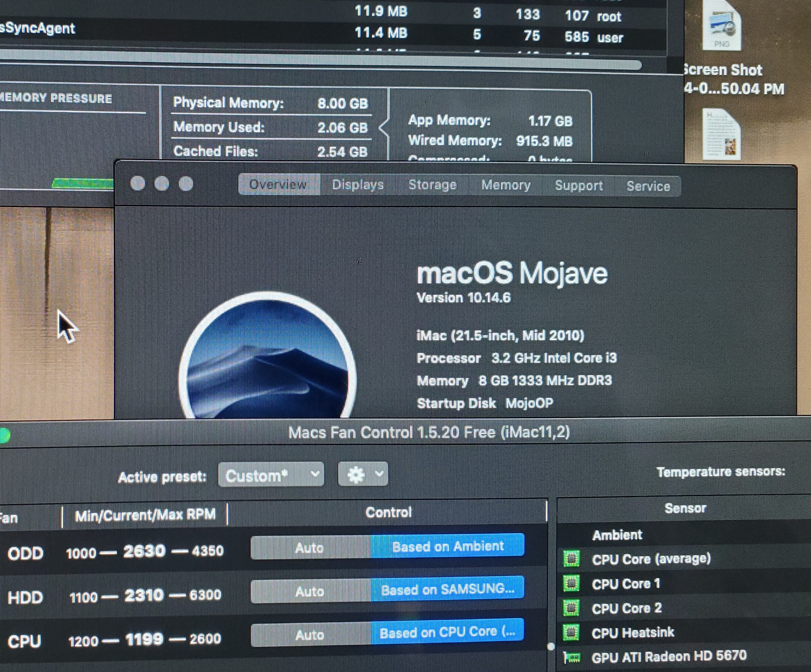Click the zoom button of About This Mac
This screenshot has width=811, height=672.
pos(186,184)
